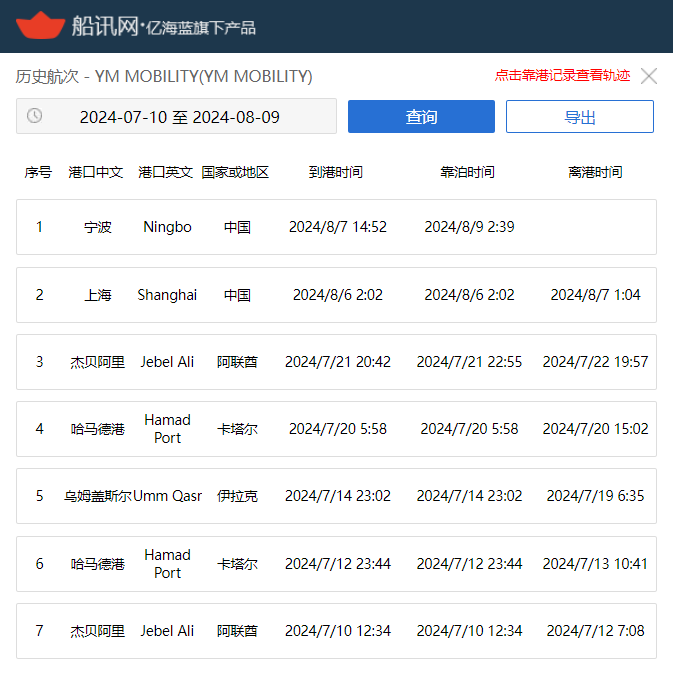Click the red 点击靠港记录查看轨迹 hint text
Screen dimensions: 673x693
click(563, 76)
